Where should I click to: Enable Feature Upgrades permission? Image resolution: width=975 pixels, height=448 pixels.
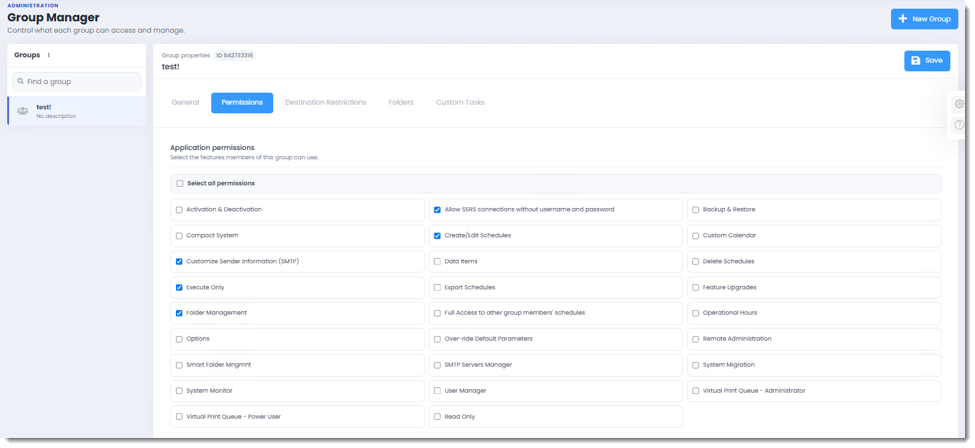[696, 288]
